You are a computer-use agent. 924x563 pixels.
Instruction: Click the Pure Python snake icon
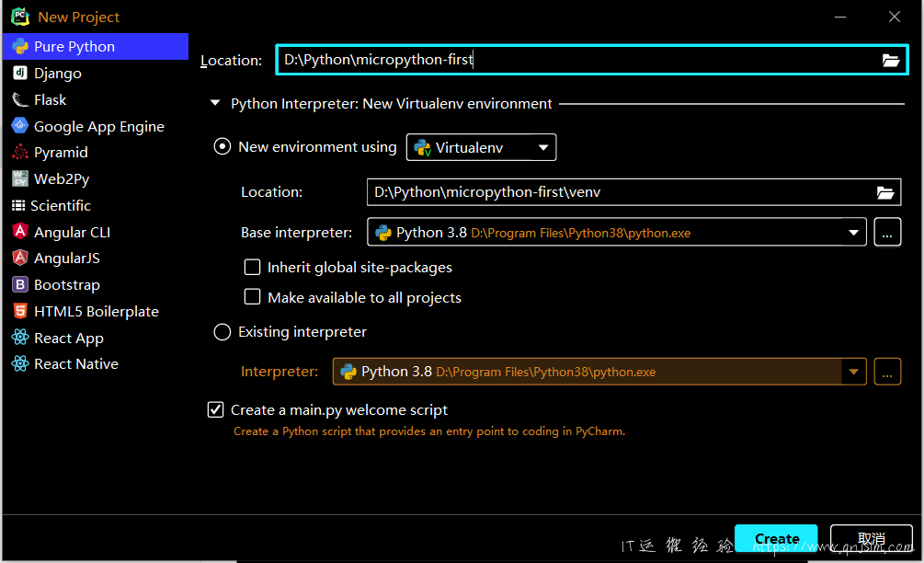(x=20, y=47)
